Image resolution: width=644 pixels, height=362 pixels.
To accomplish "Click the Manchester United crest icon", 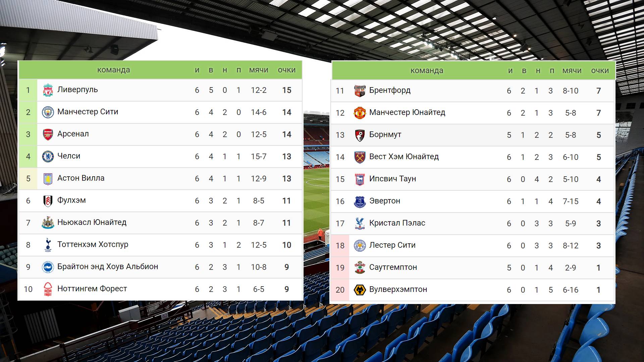I will [x=360, y=113].
